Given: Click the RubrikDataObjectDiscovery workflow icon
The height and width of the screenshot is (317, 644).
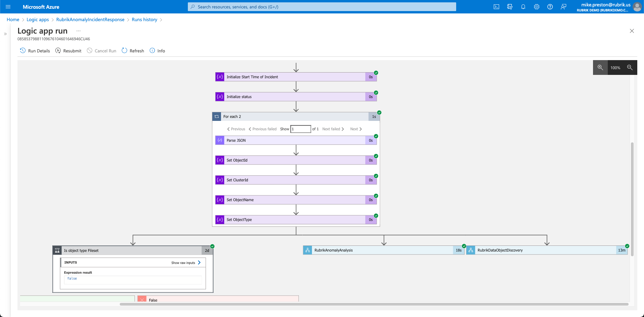Looking at the screenshot, I should (x=471, y=250).
